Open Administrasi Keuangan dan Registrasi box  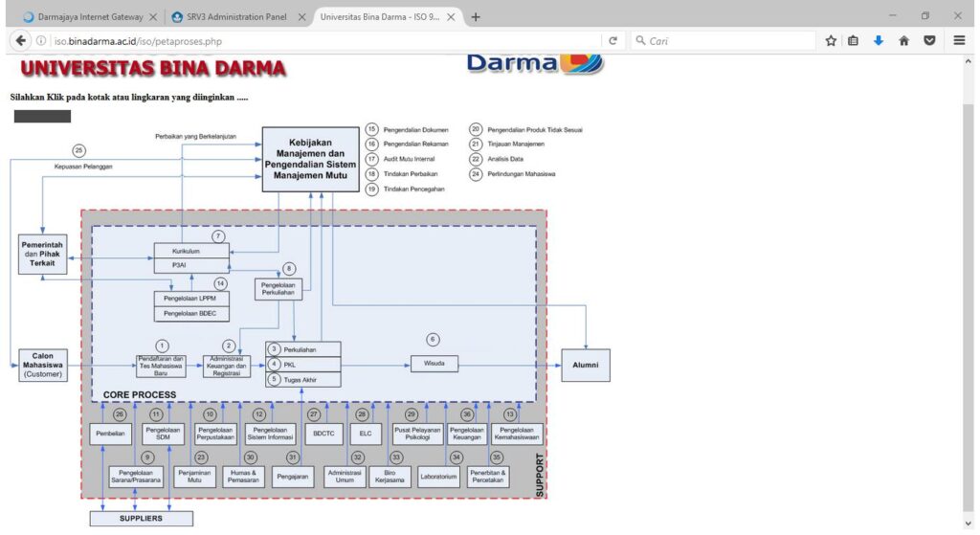click(x=227, y=367)
